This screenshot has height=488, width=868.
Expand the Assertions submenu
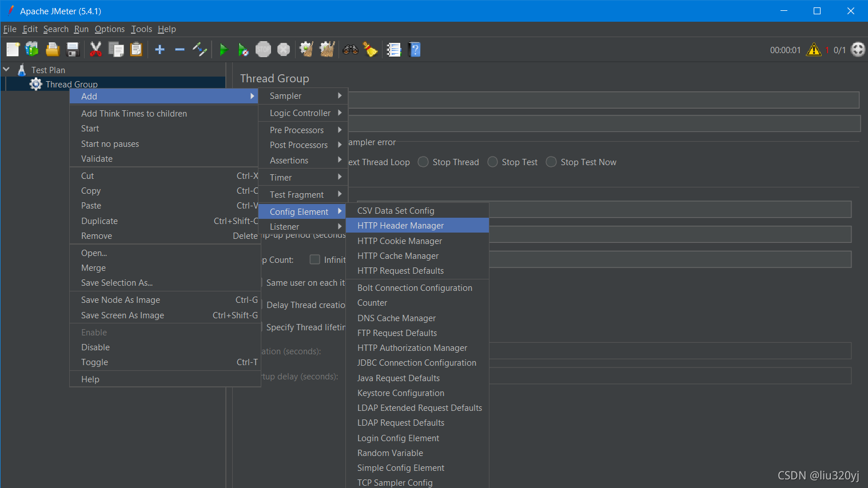point(302,160)
